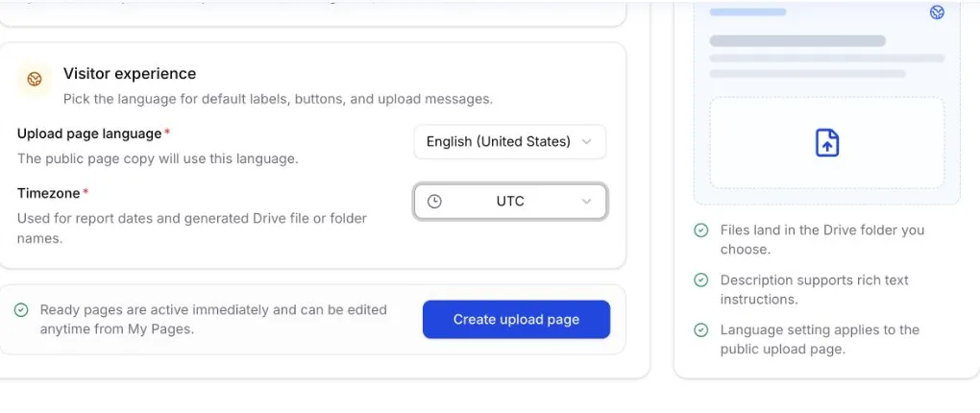The height and width of the screenshot is (413, 980).
Task: Click 'Files land in the Drive folder' text
Action: [821, 239]
